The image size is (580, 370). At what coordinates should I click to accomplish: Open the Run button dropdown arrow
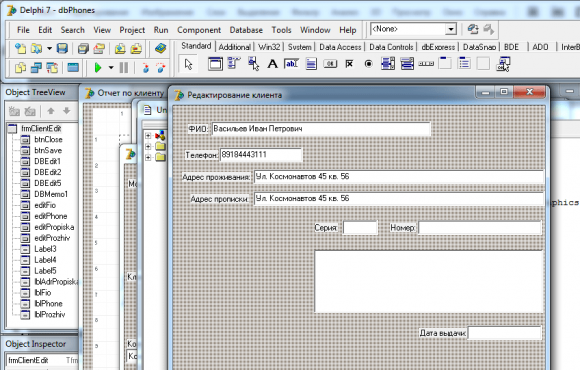pos(111,68)
